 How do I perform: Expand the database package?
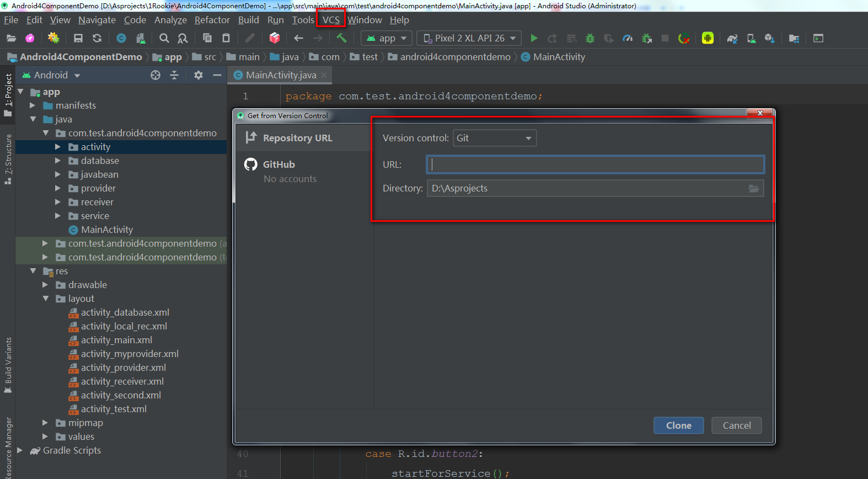tap(58, 161)
